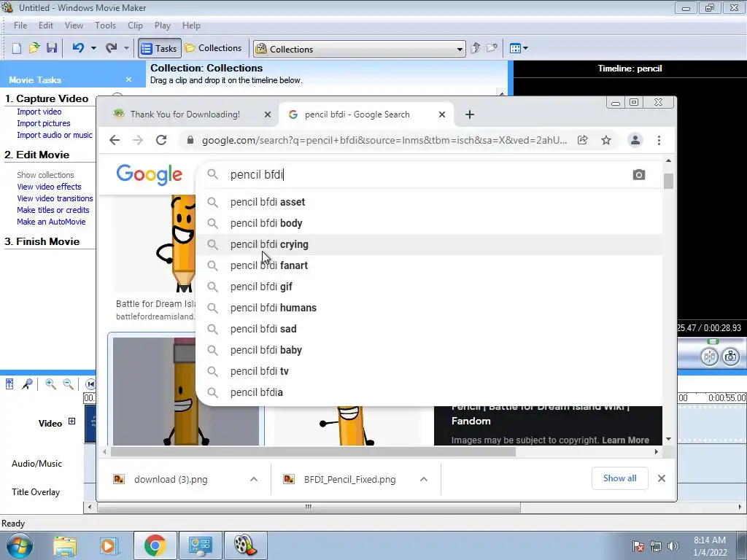Open Chrome three-dot menu
Image resolution: width=747 pixels, height=560 pixels.
(659, 140)
